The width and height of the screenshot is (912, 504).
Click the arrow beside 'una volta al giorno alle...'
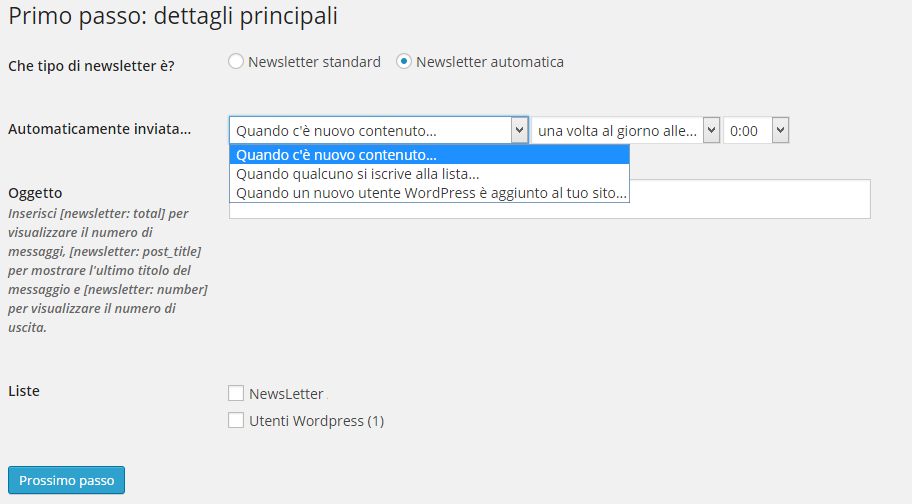pyautogui.click(x=711, y=130)
